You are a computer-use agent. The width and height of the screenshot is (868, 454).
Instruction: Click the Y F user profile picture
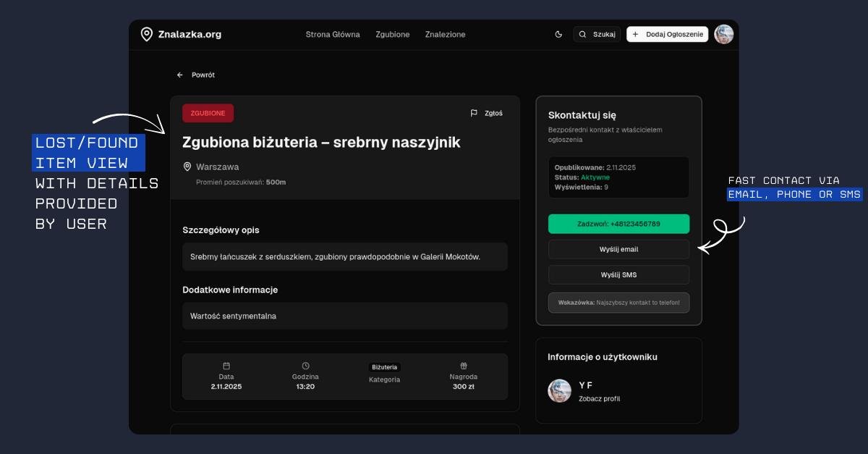(x=560, y=391)
